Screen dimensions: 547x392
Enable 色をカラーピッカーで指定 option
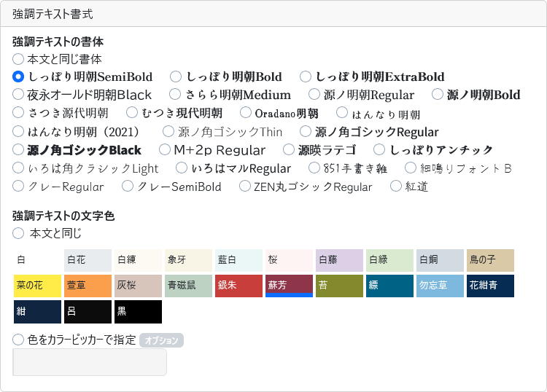click(x=19, y=340)
